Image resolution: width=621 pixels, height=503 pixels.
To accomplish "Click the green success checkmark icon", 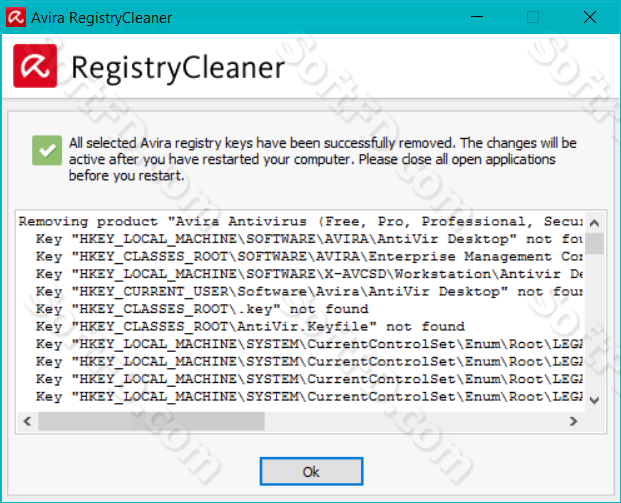I will 47,151.
